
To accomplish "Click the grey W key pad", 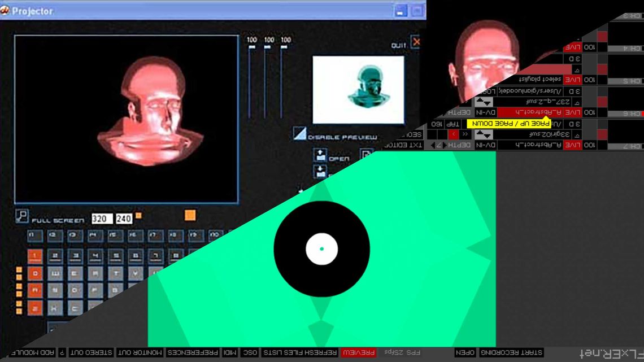I will pos(55,273).
